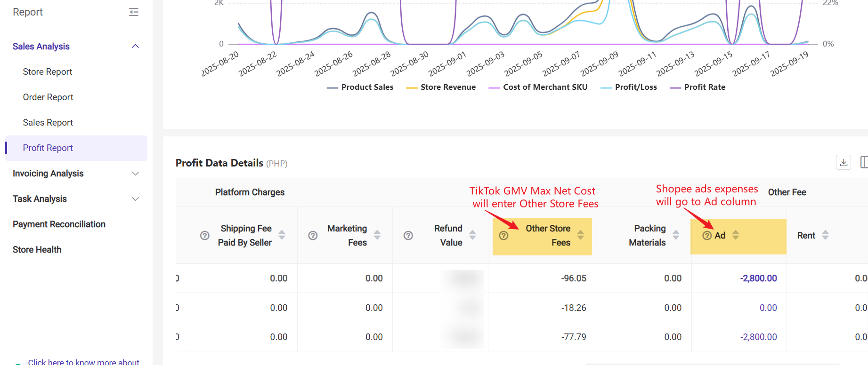Open column settings icon beside download

[864, 162]
